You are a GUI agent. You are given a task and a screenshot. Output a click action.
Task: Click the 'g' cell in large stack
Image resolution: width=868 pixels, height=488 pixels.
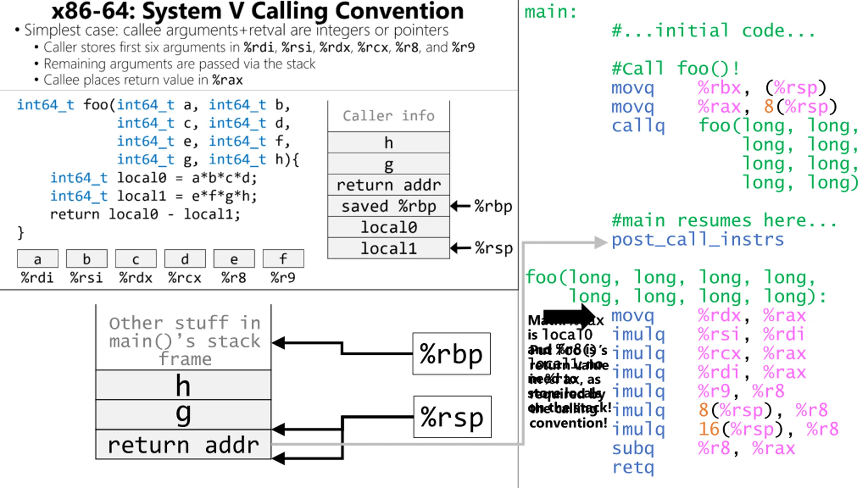[183, 414]
